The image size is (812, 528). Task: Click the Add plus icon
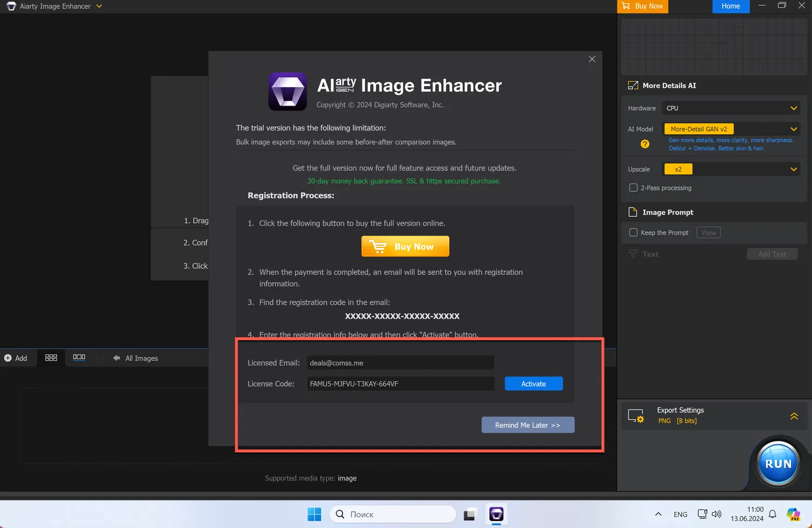point(9,357)
